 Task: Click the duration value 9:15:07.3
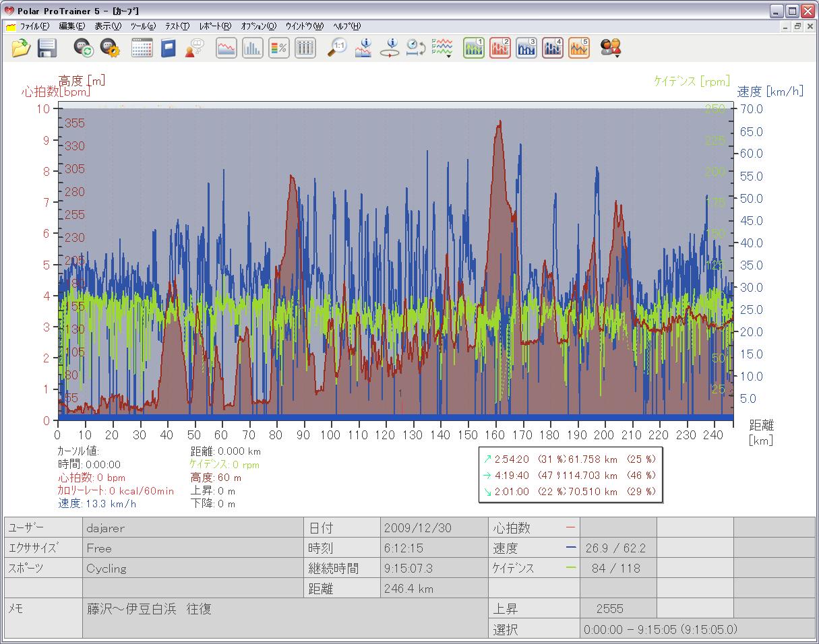[x=434, y=569]
